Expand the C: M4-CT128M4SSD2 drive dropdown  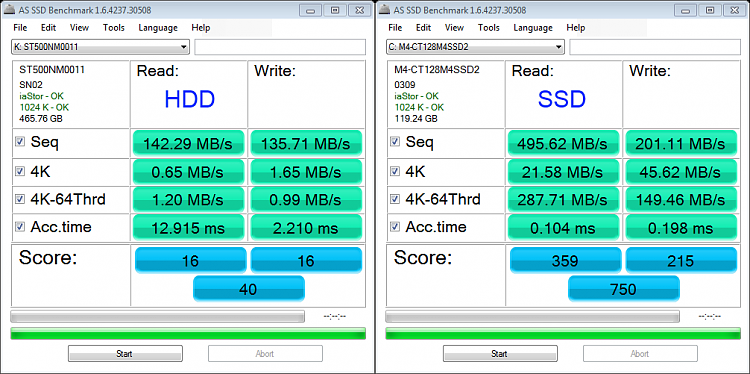coord(475,47)
